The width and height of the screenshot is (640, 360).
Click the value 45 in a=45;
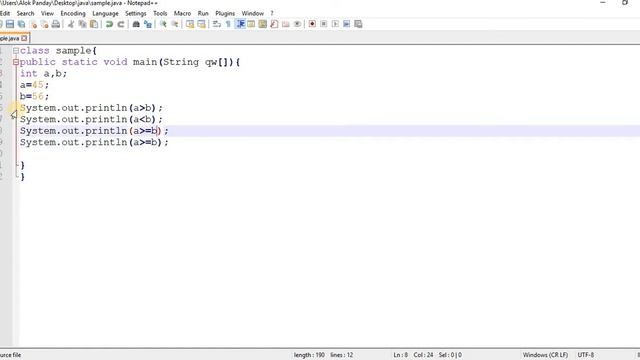(38, 85)
